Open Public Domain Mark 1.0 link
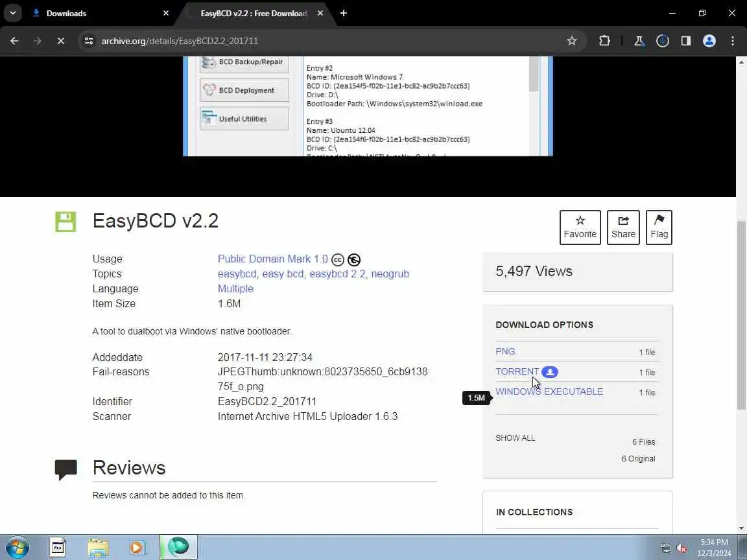 point(272,259)
